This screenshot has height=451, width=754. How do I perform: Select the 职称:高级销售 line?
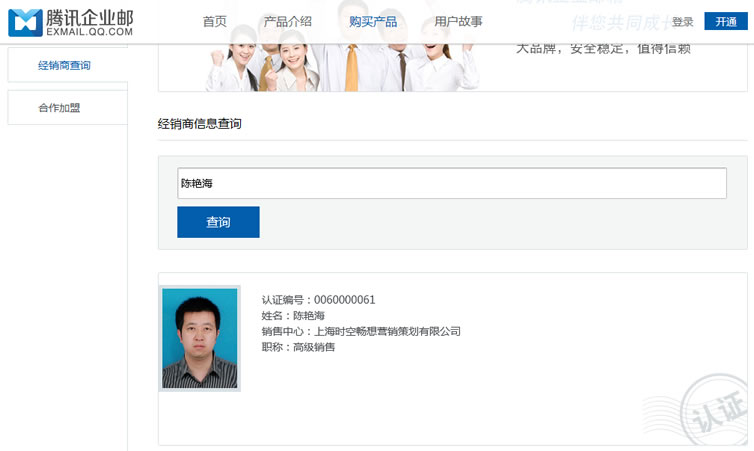click(298, 347)
